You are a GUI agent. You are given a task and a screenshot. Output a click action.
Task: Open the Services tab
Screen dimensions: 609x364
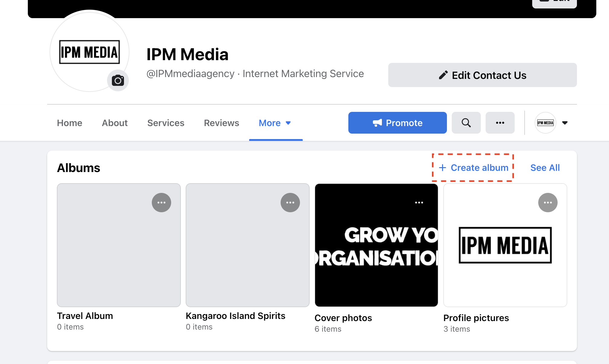click(x=165, y=123)
